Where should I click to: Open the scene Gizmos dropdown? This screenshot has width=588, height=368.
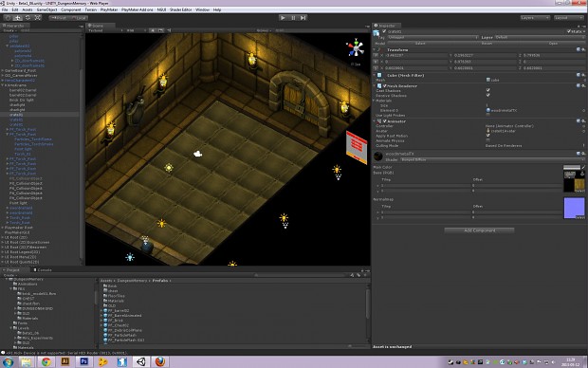click(263, 30)
